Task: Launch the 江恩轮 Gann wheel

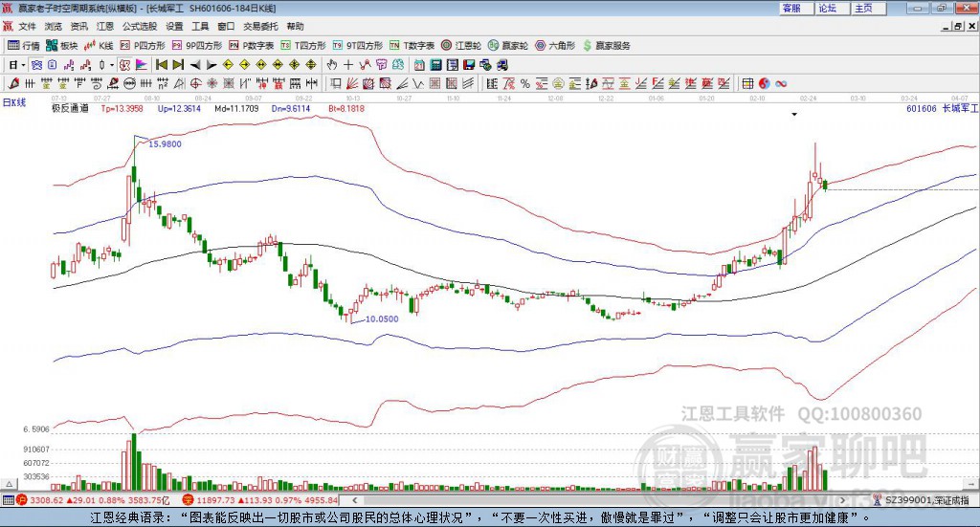Action: pos(461,46)
